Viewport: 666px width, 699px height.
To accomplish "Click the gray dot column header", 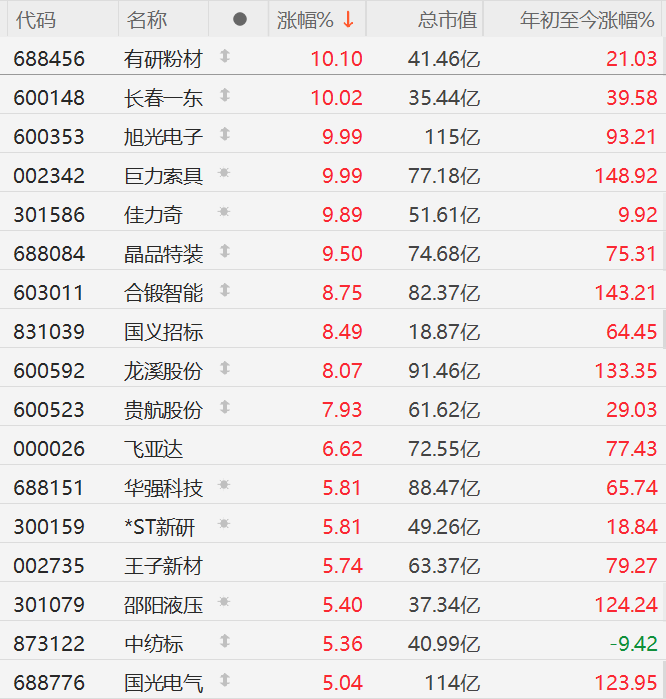I will [240, 19].
